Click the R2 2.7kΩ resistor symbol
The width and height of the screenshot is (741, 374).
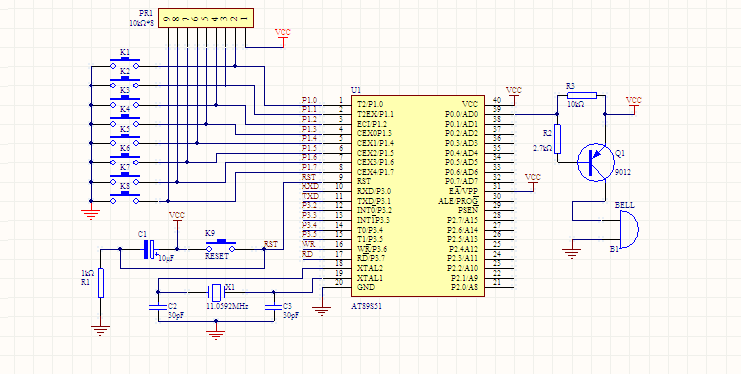[558, 139]
